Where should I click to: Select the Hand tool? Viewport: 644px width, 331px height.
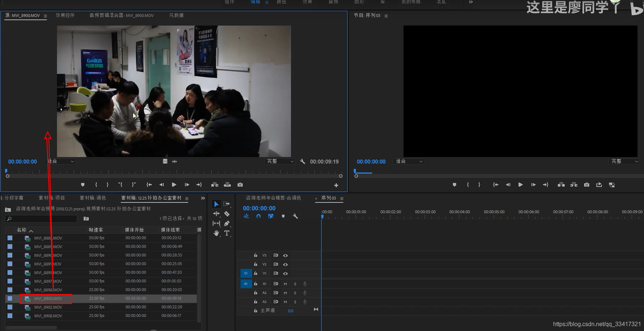[216, 233]
